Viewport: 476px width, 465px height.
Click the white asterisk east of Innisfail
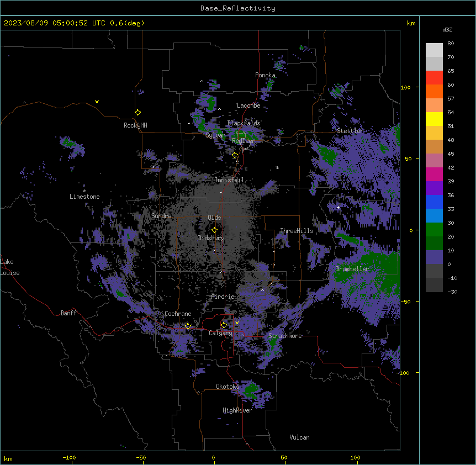pyautogui.click(x=277, y=167)
